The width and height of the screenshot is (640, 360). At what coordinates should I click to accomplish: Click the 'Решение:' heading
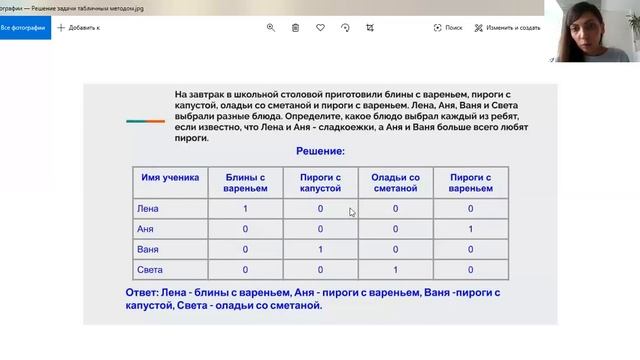[320, 151]
